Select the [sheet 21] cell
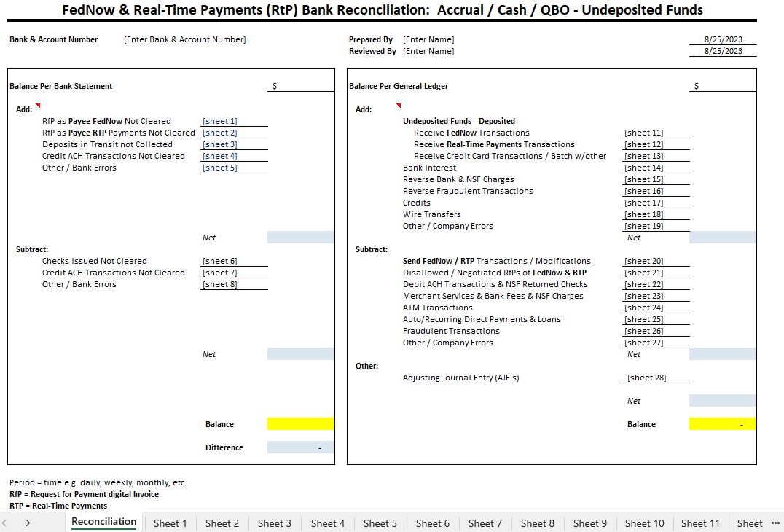 click(x=656, y=273)
